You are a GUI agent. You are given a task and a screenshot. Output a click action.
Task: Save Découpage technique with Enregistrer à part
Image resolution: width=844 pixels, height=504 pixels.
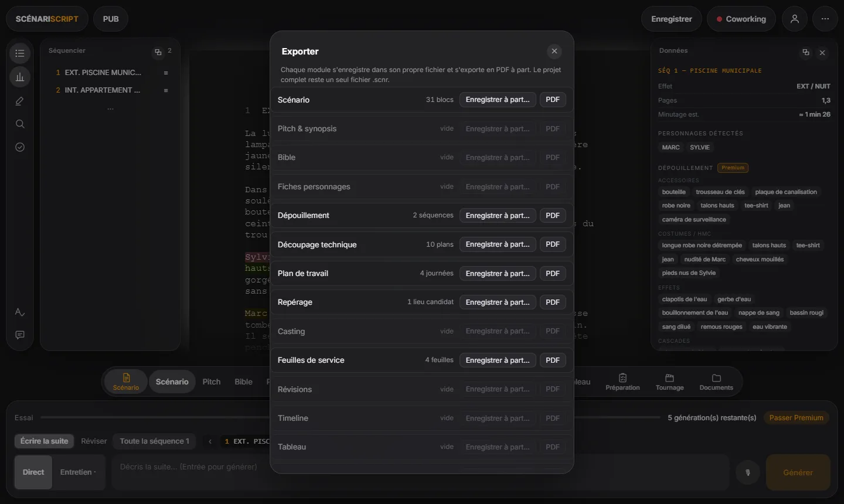pyautogui.click(x=498, y=244)
